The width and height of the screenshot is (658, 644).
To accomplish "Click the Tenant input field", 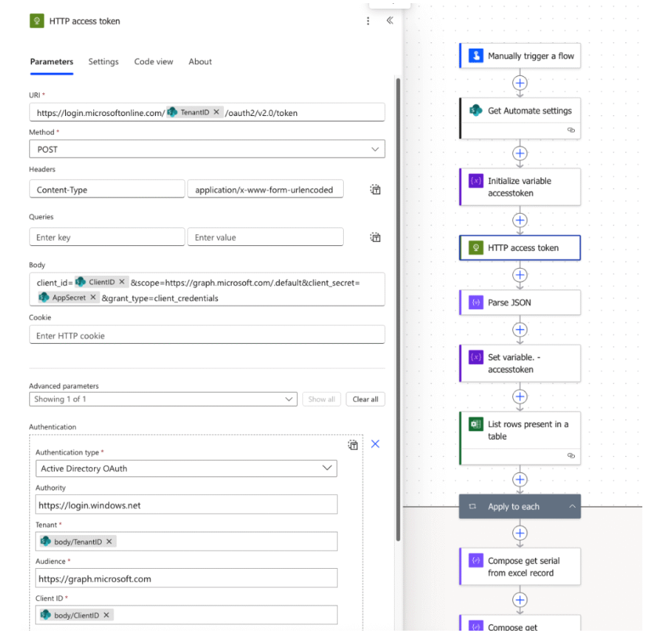I will [186, 541].
